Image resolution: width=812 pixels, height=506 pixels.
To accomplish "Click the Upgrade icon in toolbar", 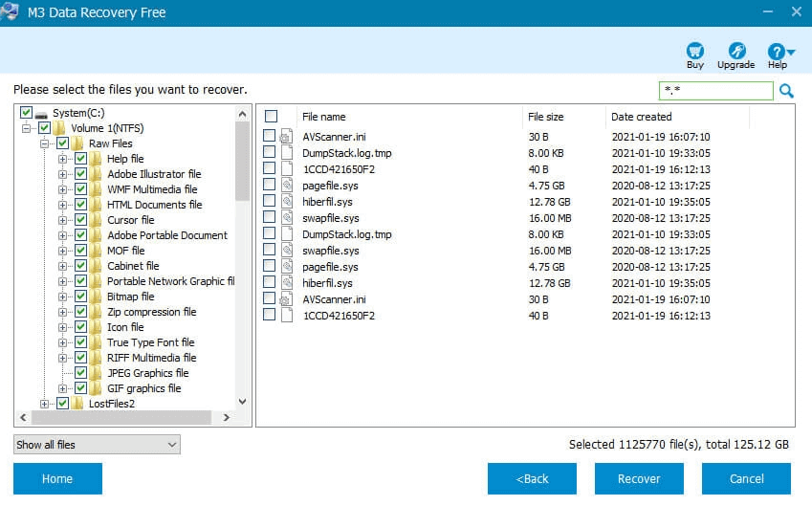I will 735,51.
